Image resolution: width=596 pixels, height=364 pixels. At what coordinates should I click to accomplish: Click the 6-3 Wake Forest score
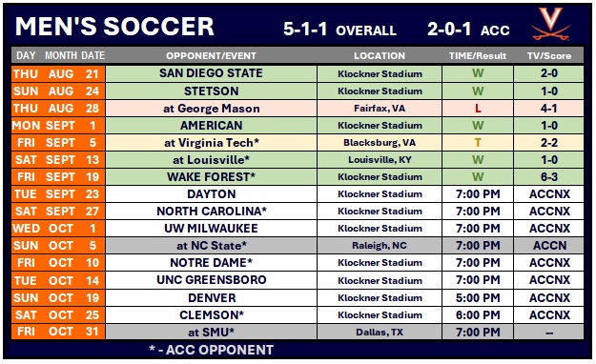pos(549,176)
